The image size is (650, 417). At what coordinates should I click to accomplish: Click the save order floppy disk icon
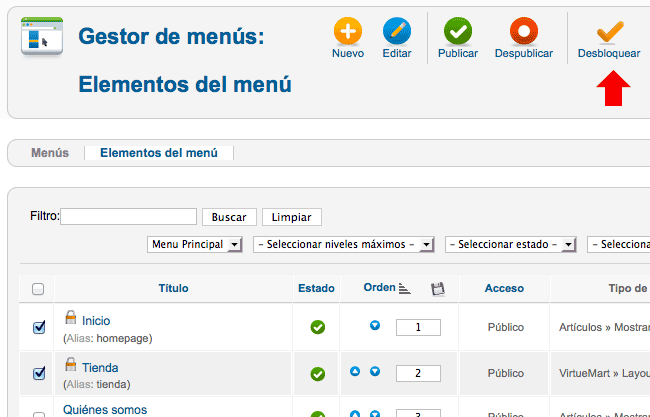click(437, 289)
